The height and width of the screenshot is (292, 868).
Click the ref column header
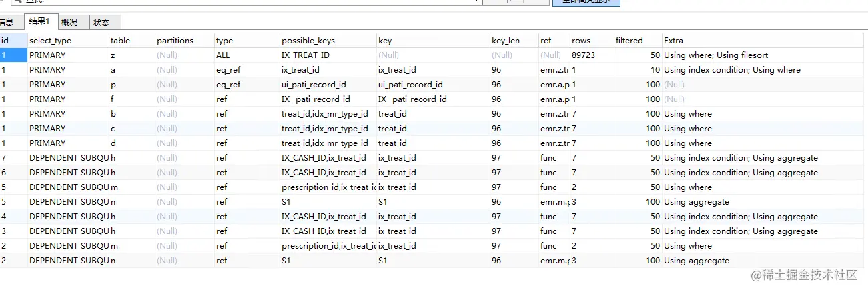[554, 40]
